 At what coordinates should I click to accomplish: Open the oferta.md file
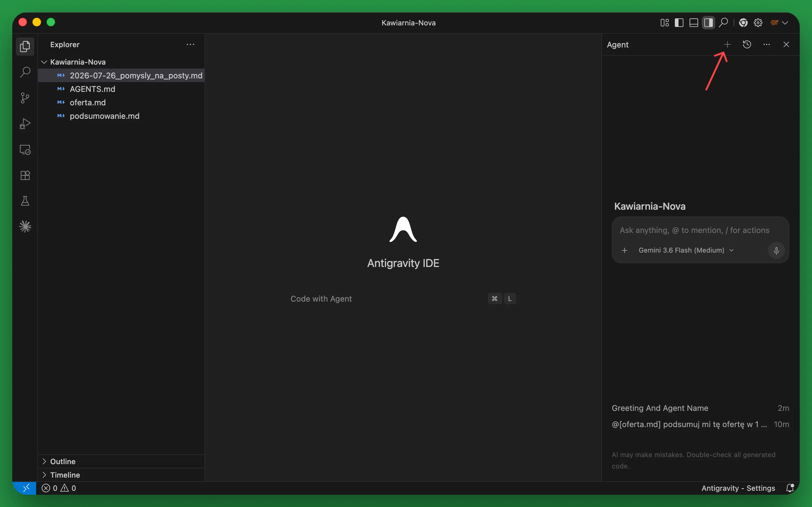tap(121, 102)
